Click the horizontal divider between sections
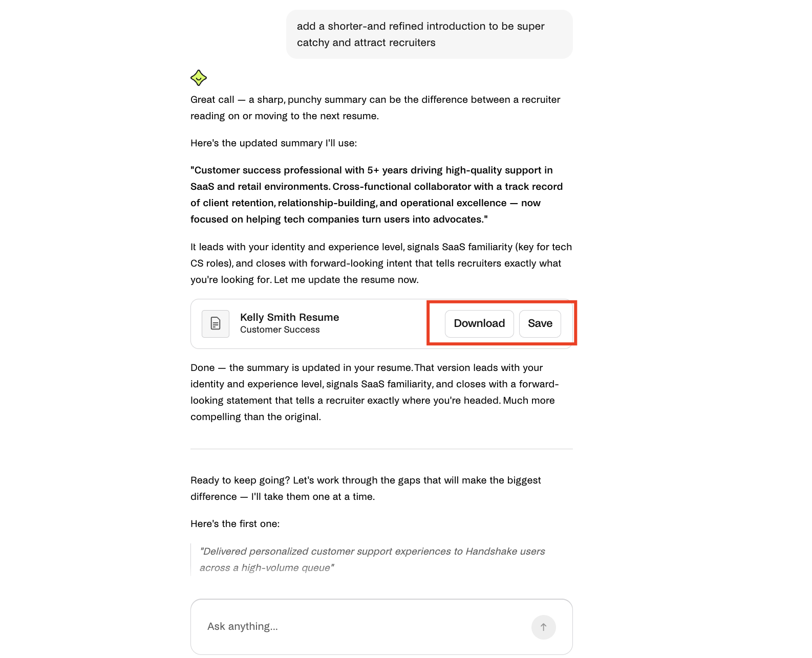Image resolution: width=812 pixels, height=658 pixels. [x=381, y=449]
